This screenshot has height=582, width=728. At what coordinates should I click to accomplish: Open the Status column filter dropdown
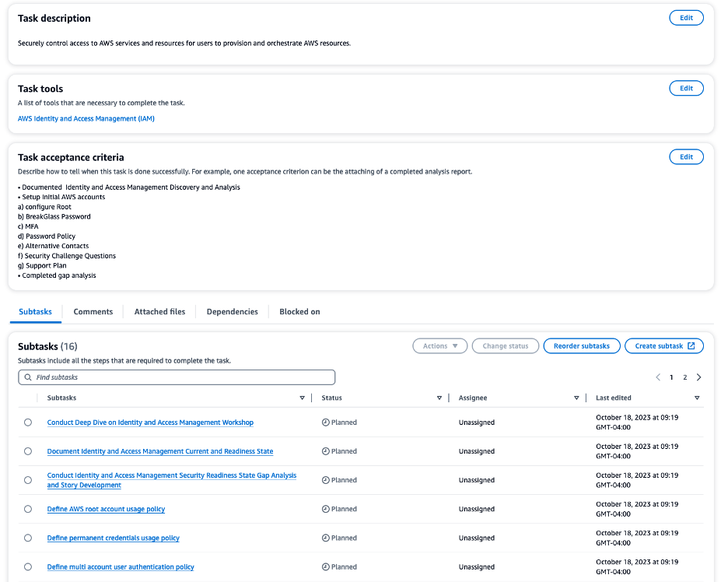pos(439,398)
